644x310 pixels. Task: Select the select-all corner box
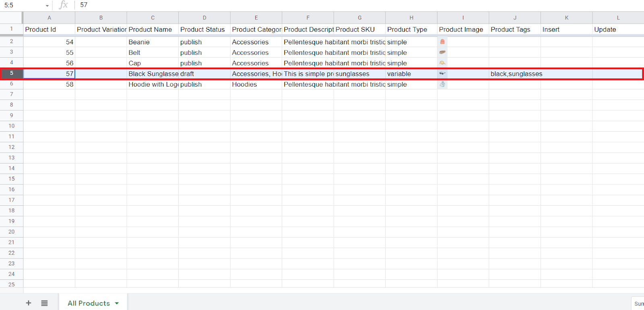point(11,18)
